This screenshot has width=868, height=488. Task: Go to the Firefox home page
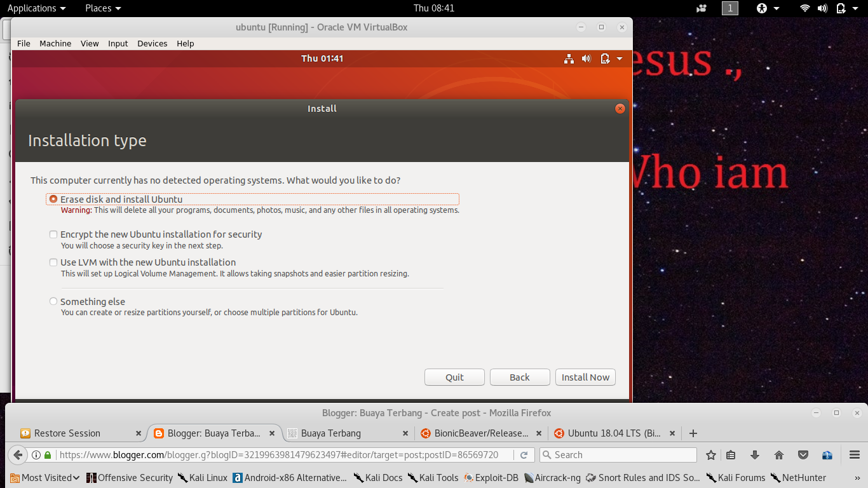tap(777, 454)
